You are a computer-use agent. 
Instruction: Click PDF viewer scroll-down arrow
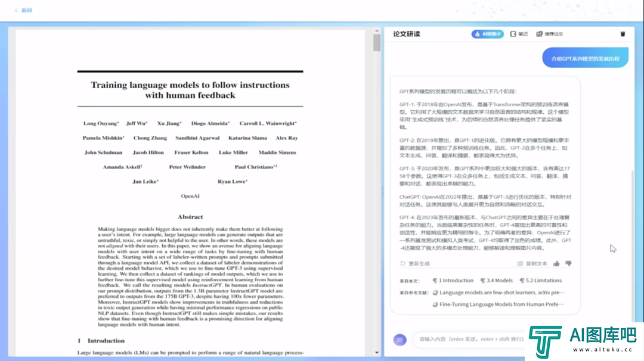[x=377, y=353]
